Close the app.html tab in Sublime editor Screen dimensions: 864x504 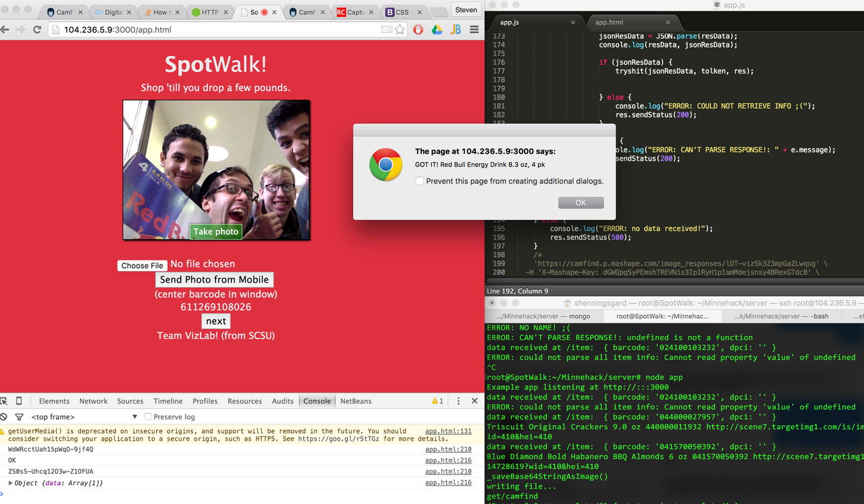coord(668,22)
